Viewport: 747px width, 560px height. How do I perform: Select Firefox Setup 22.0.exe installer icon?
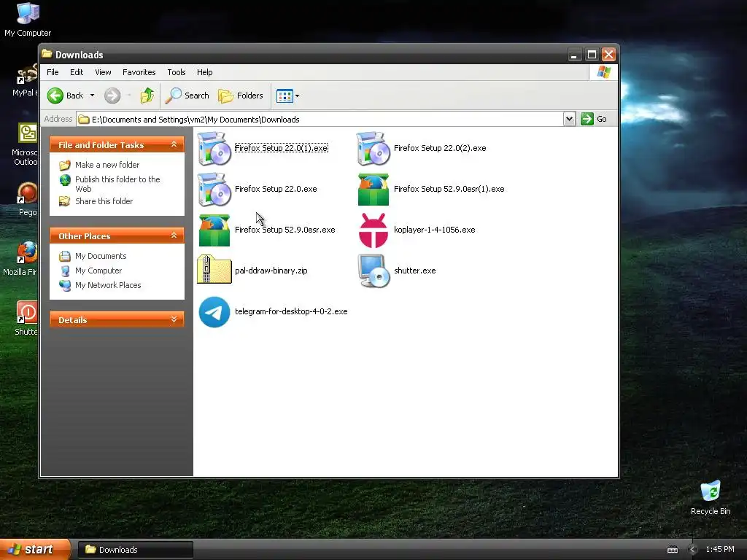[x=214, y=190]
